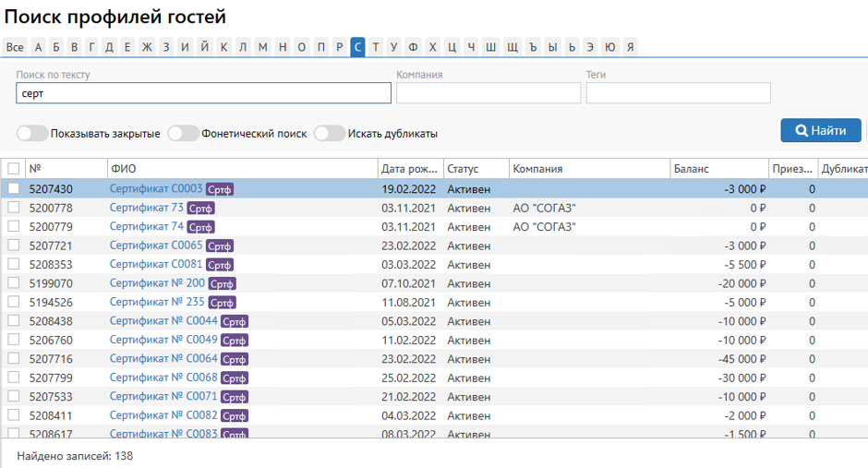Sort by the Статус column header
Image resolution: width=868 pixels, height=468 pixels.
(x=463, y=169)
